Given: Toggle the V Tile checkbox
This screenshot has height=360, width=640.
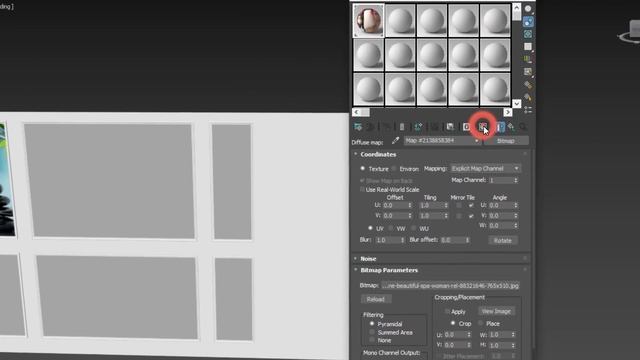Looking at the screenshot, I should 471,216.
